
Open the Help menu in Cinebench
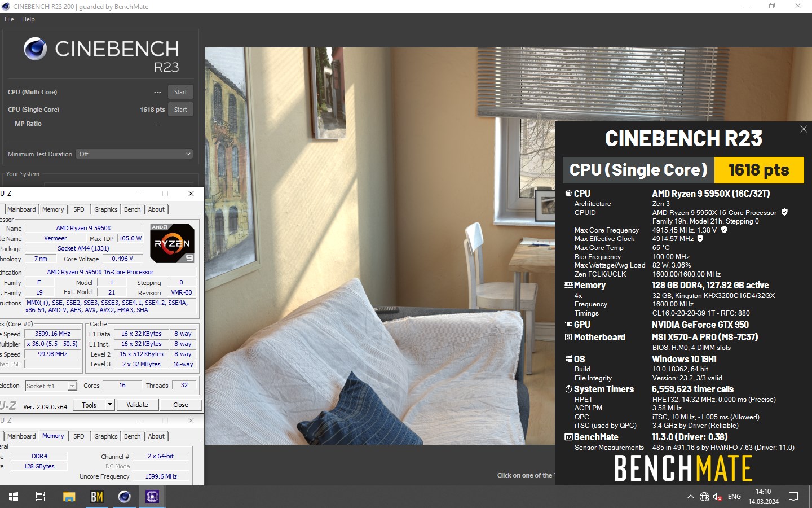(28, 19)
